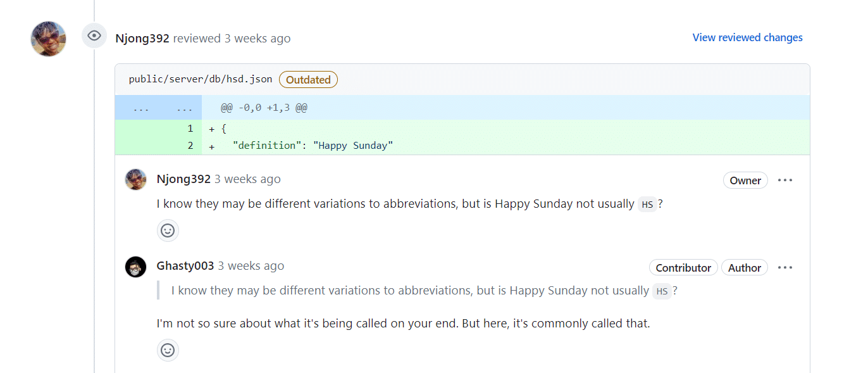Image resolution: width=868 pixels, height=373 pixels.
Task: Click Njong392's small comment avatar
Action: (x=136, y=179)
